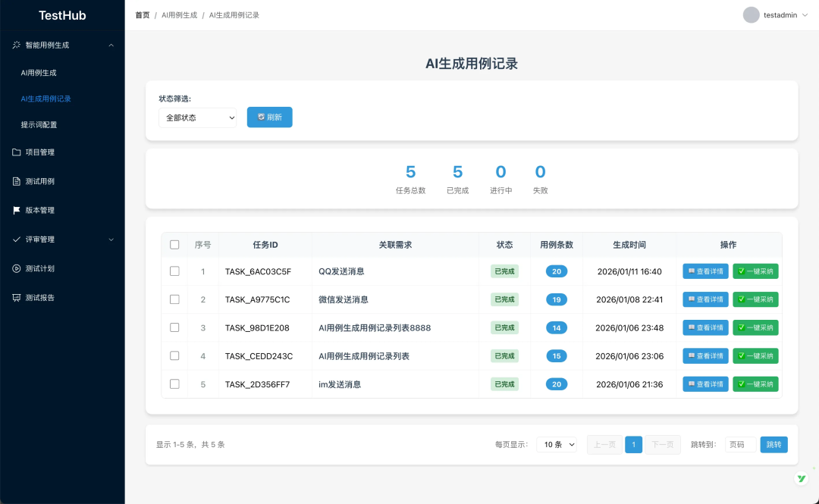
Task: Click the 测试用例 document icon
Action: tap(15, 181)
